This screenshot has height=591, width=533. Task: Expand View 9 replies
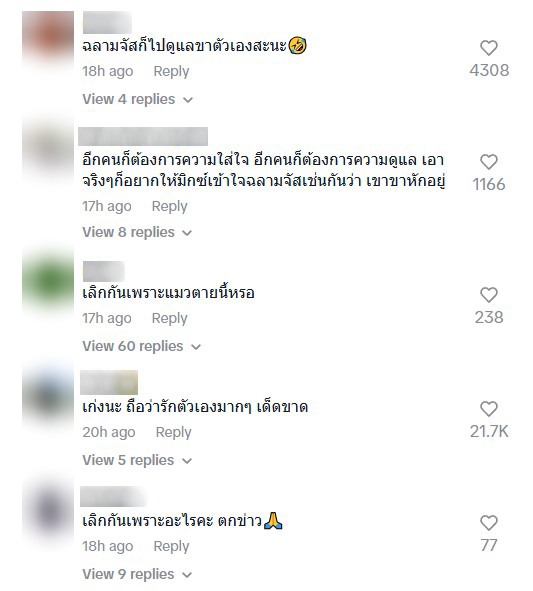137,574
